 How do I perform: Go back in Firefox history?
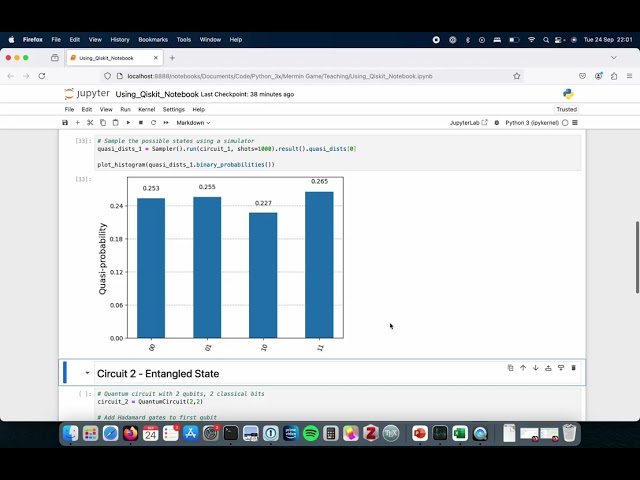click(11, 76)
